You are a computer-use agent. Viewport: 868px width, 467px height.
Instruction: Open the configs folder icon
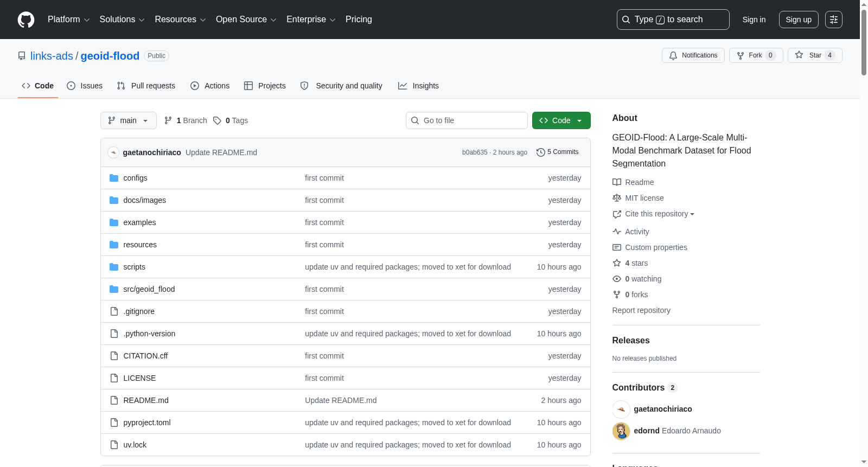(x=114, y=178)
